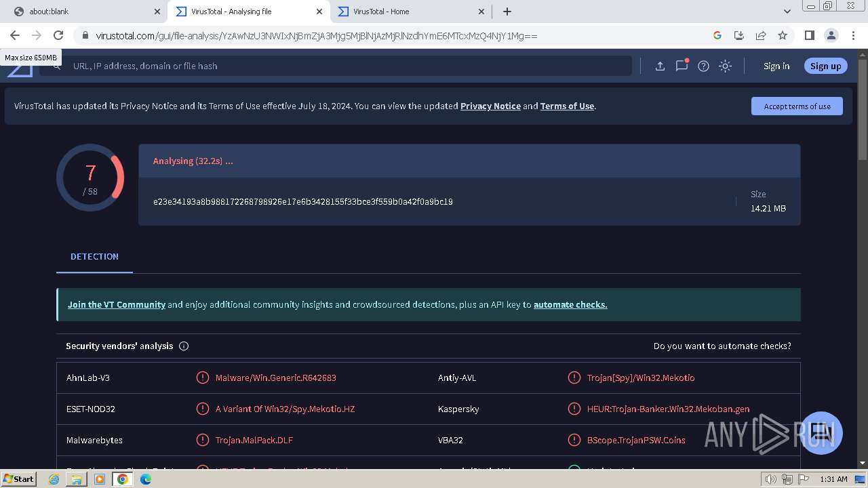View site information icon
The height and width of the screenshot is (488, 868).
click(x=84, y=35)
